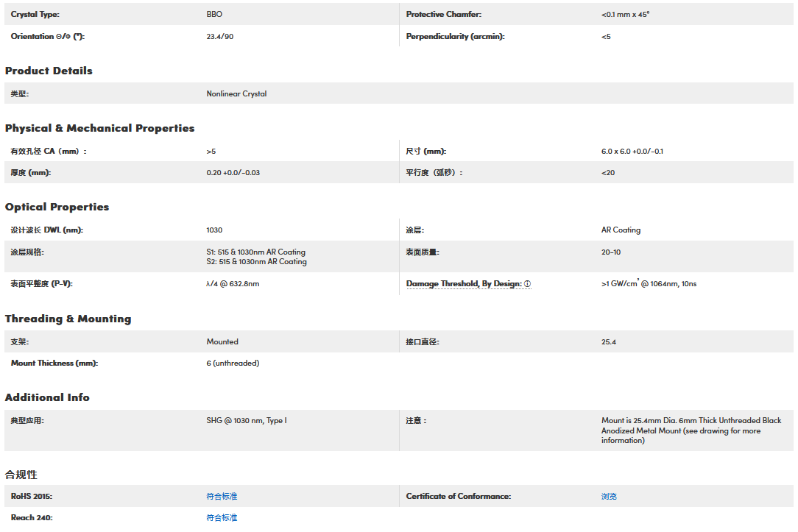Click the 6.0 x 6.0 dimension value
The image size is (798, 532).
tap(632, 152)
